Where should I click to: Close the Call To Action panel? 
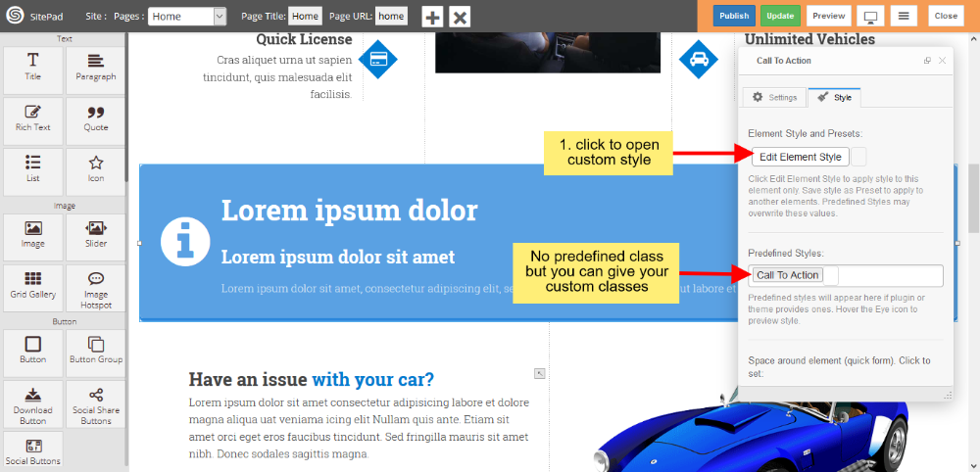[943, 61]
